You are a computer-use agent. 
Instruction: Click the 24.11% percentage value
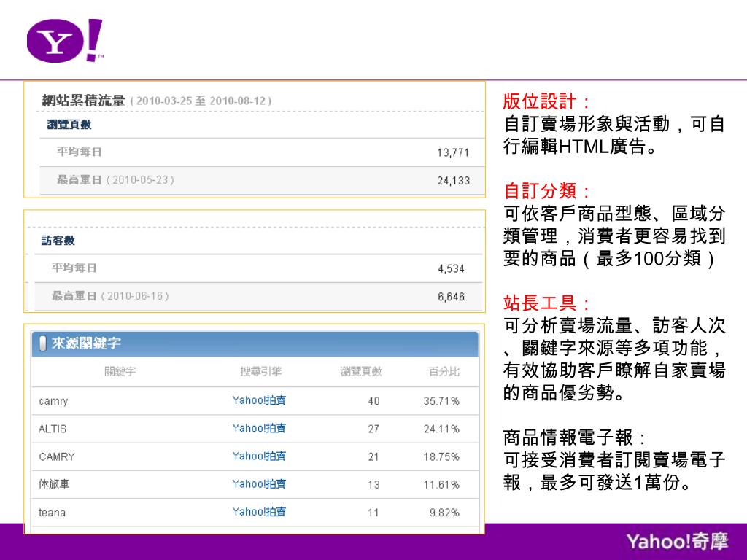[441, 429]
